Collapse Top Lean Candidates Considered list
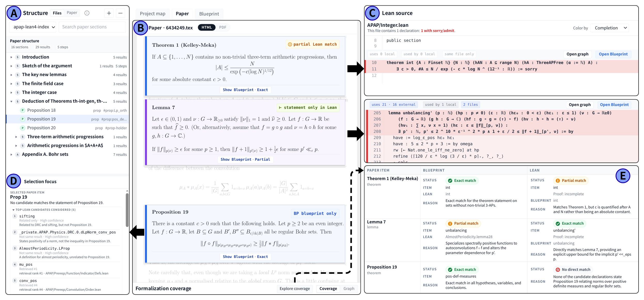This screenshot has height=300, width=644. [x=13, y=210]
